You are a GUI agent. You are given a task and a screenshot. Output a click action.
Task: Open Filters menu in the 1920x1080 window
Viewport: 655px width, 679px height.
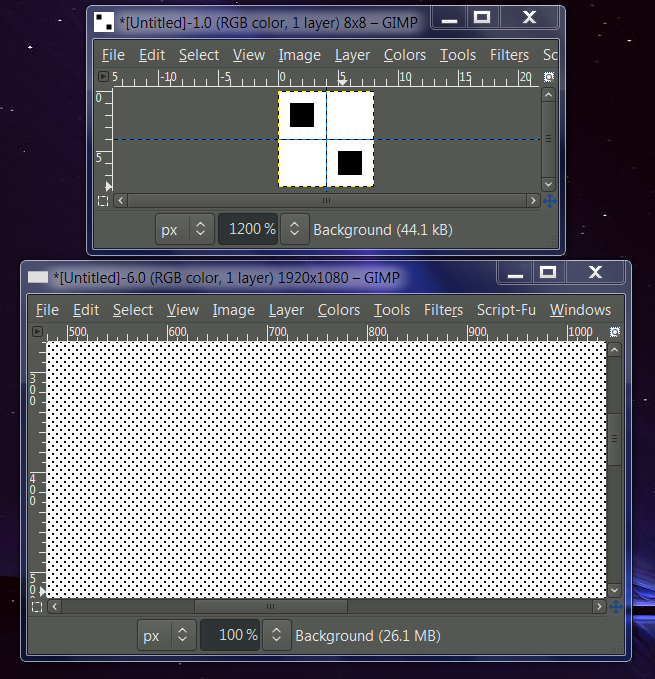click(443, 310)
